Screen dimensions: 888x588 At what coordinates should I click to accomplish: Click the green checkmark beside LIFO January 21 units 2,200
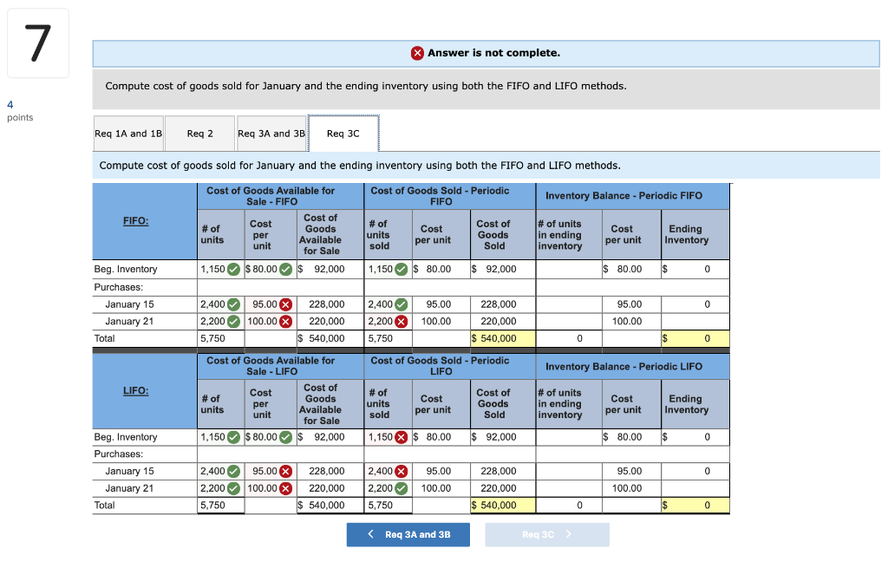click(x=234, y=488)
